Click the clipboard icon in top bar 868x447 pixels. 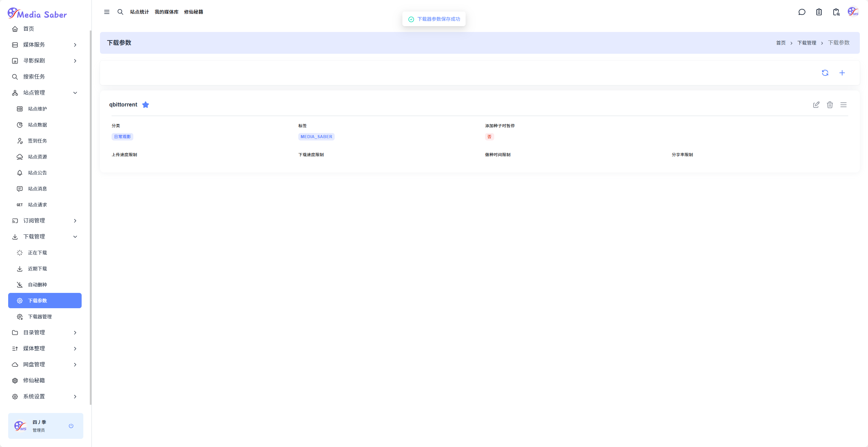coord(819,12)
